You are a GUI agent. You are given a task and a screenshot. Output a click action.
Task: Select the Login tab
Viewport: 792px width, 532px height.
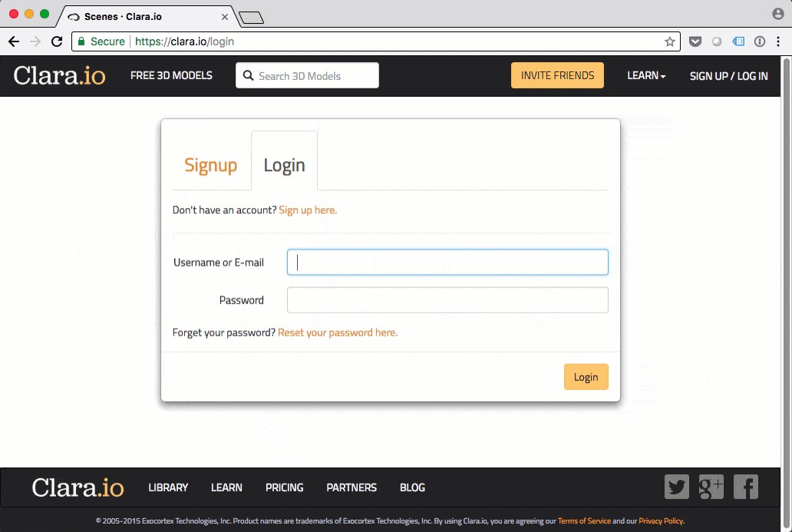(x=285, y=165)
